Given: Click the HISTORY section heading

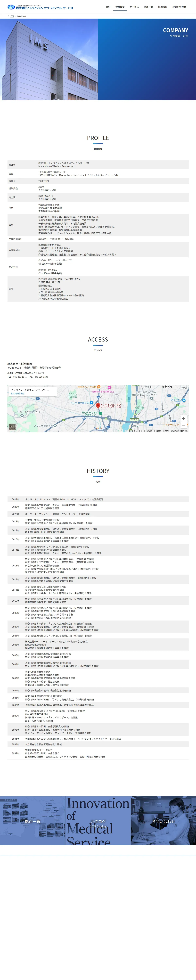Looking at the screenshot, I should coord(98,471).
